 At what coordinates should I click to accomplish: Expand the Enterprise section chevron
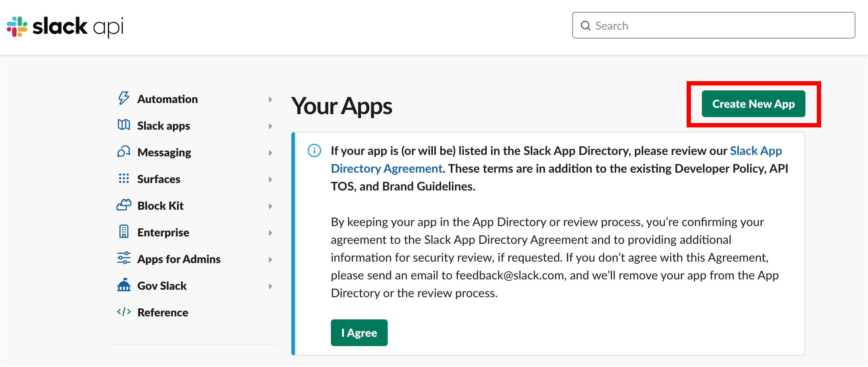tap(270, 233)
